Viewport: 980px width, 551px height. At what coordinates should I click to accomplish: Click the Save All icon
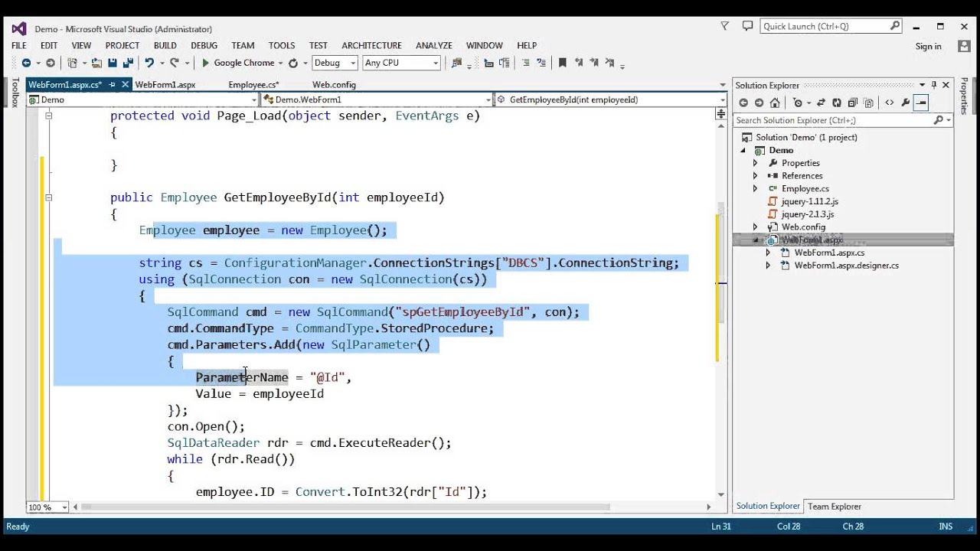tap(128, 63)
